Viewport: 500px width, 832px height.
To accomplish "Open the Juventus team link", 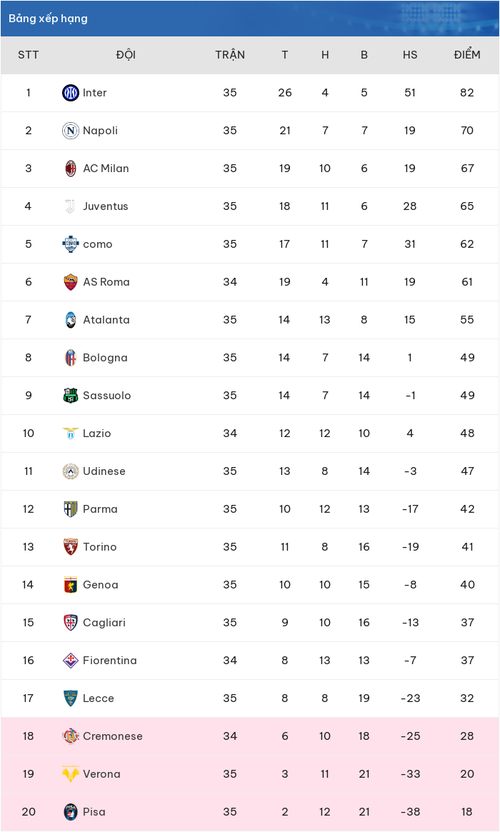I will [x=106, y=206].
